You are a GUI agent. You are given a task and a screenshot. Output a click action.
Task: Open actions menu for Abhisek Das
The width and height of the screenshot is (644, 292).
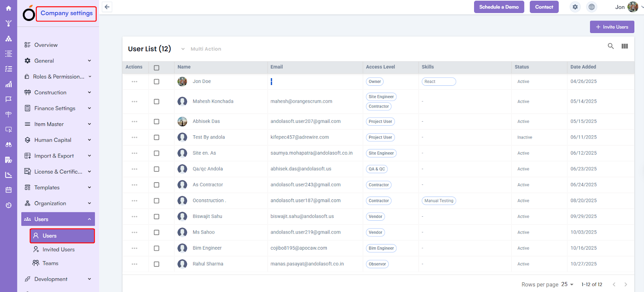tap(134, 122)
